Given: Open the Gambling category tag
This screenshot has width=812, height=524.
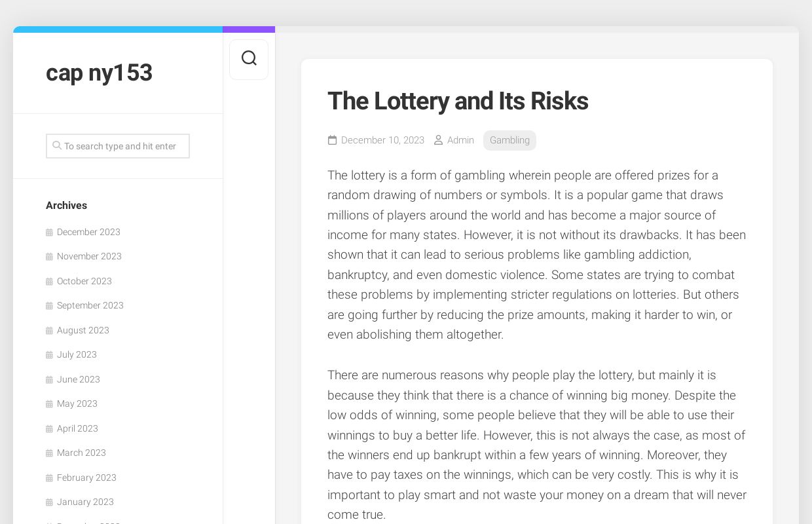Looking at the screenshot, I should point(509,140).
